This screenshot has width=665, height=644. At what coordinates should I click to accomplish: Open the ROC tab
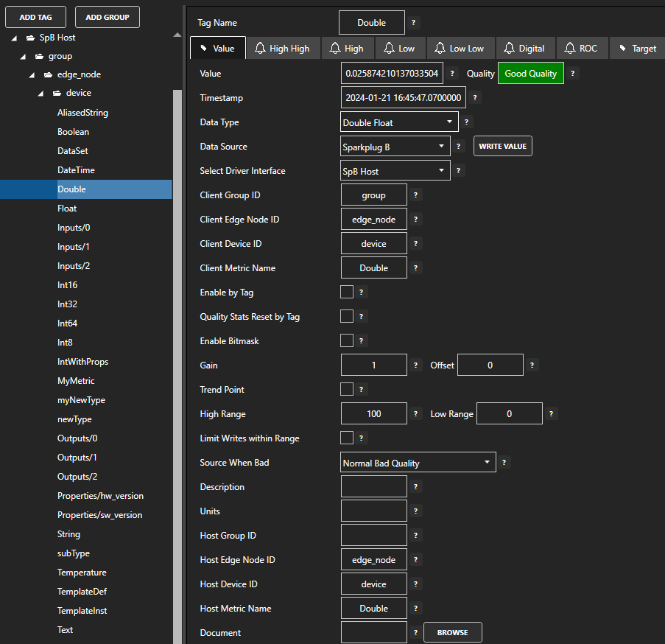tap(580, 49)
